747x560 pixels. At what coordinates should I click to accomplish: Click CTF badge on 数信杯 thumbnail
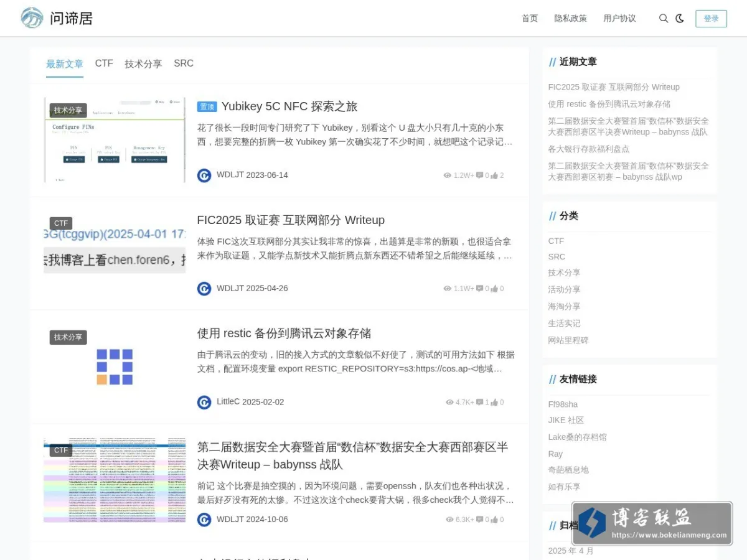(x=61, y=450)
